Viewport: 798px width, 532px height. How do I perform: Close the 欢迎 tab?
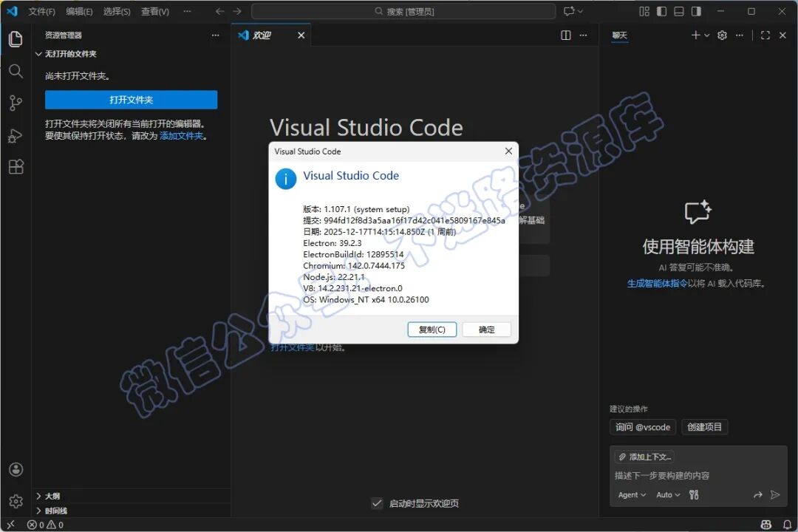301,35
